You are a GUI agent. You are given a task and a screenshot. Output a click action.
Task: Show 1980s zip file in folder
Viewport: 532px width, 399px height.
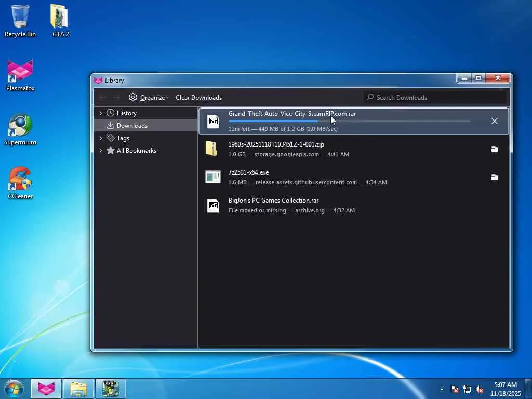pyautogui.click(x=495, y=149)
